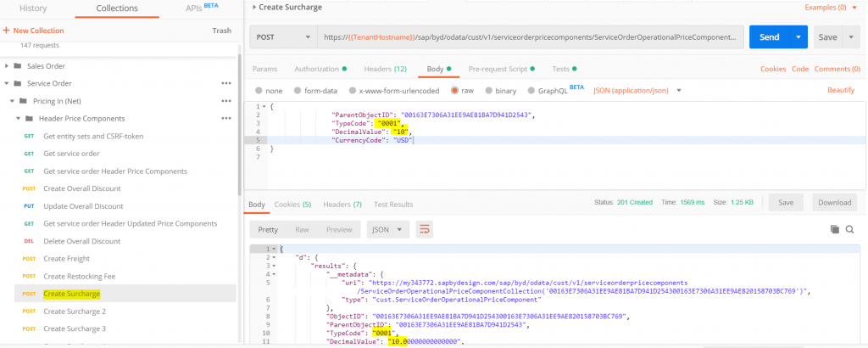Collapse Header Price Components folder
Viewport: 868px width, 348px height.
point(19,119)
